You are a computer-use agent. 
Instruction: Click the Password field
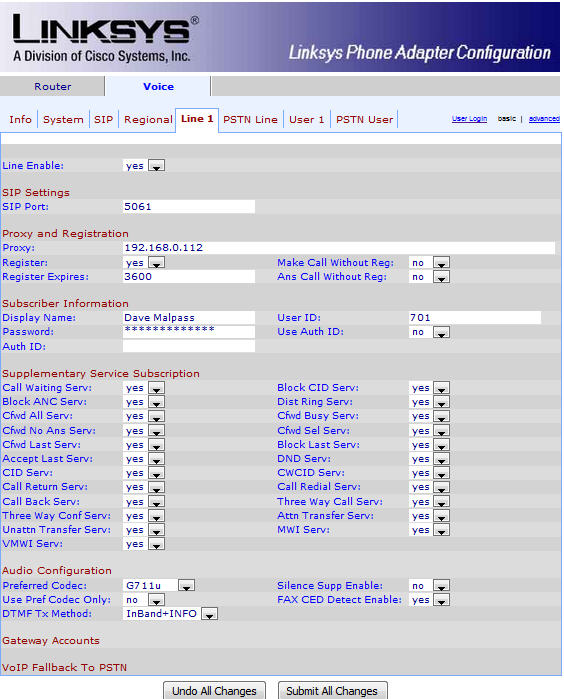click(189, 331)
